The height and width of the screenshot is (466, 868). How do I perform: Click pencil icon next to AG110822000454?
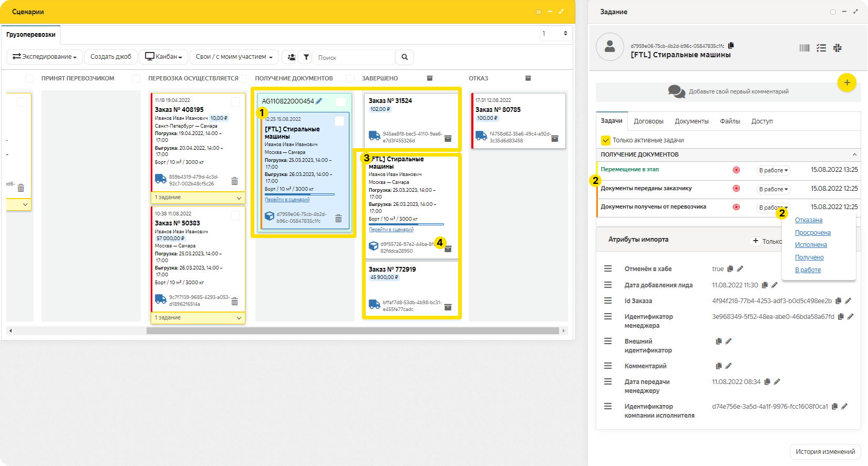(x=319, y=101)
